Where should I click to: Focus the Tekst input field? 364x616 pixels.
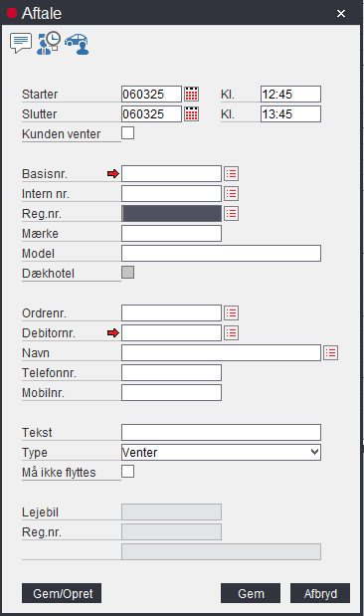221,432
